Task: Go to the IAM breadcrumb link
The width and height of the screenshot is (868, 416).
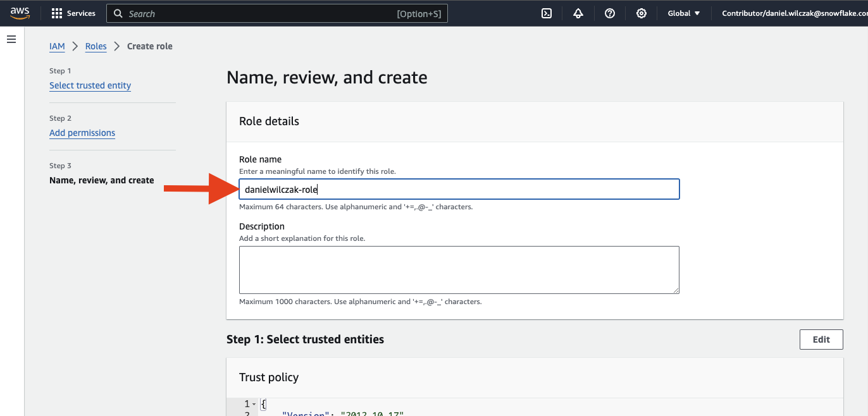Action: (57, 46)
